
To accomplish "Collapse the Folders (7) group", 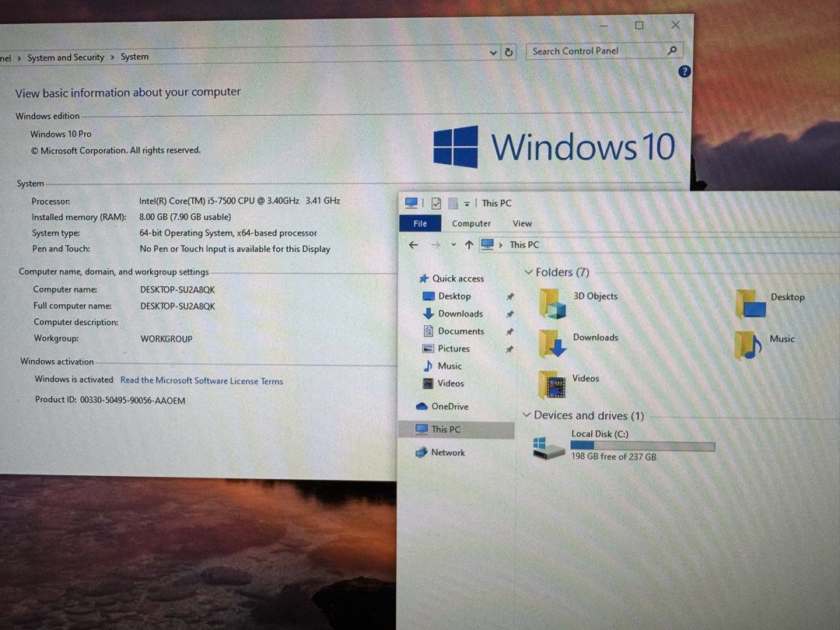I will point(528,272).
